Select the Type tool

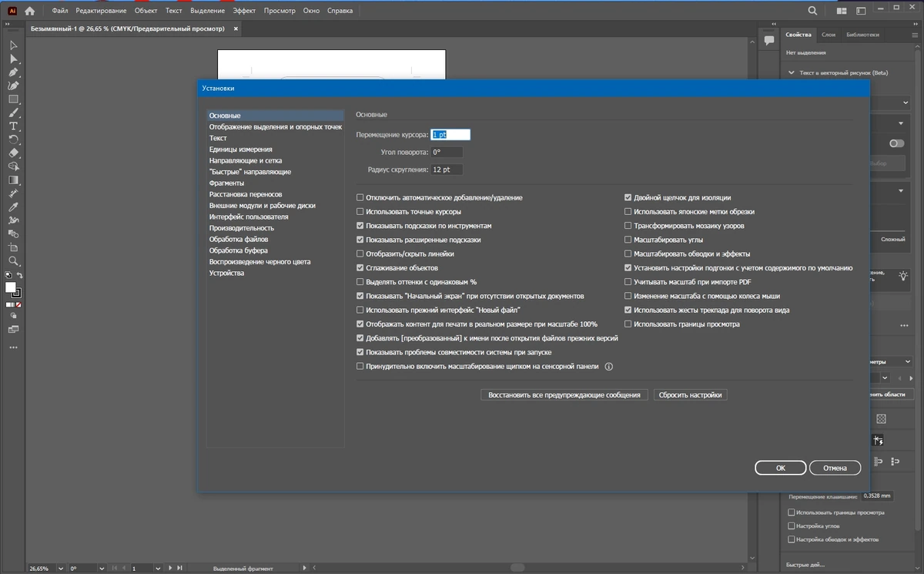coord(13,126)
